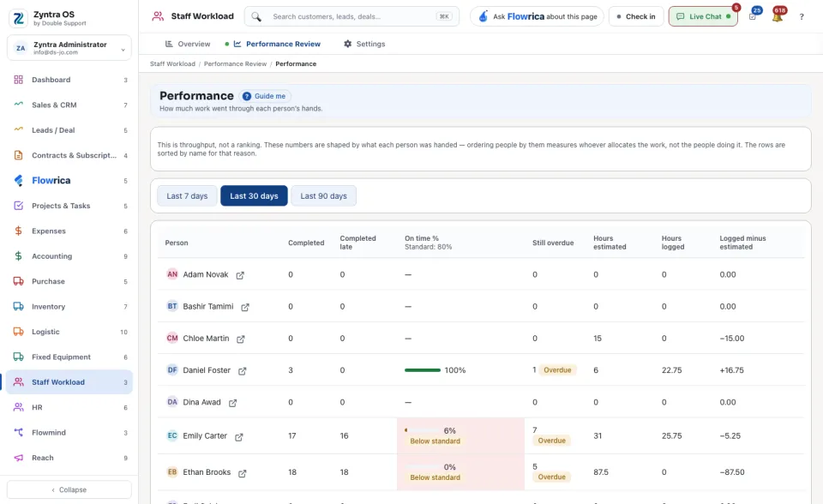This screenshot has width=823, height=504.
Task: Go to Projects & Tasks in sidebar
Action: pyautogui.click(x=69, y=206)
